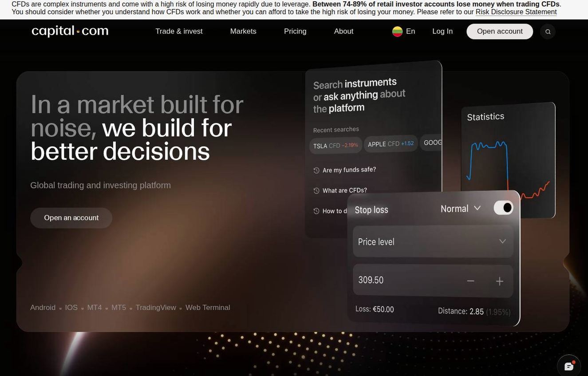The width and height of the screenshot is (588, 376).
Task: Click the plus icon next to 309.50
Action: [499, 281]
